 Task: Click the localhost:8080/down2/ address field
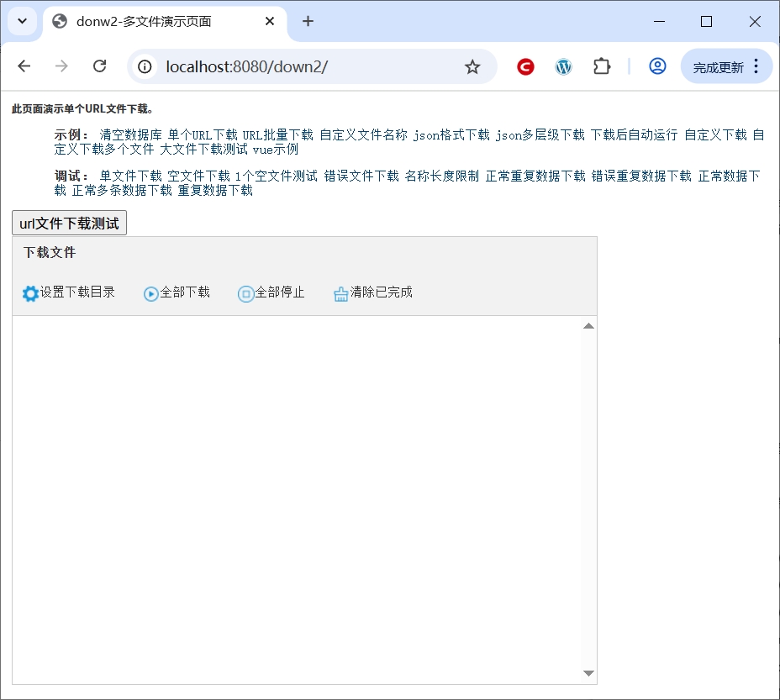tap(303, 66)
